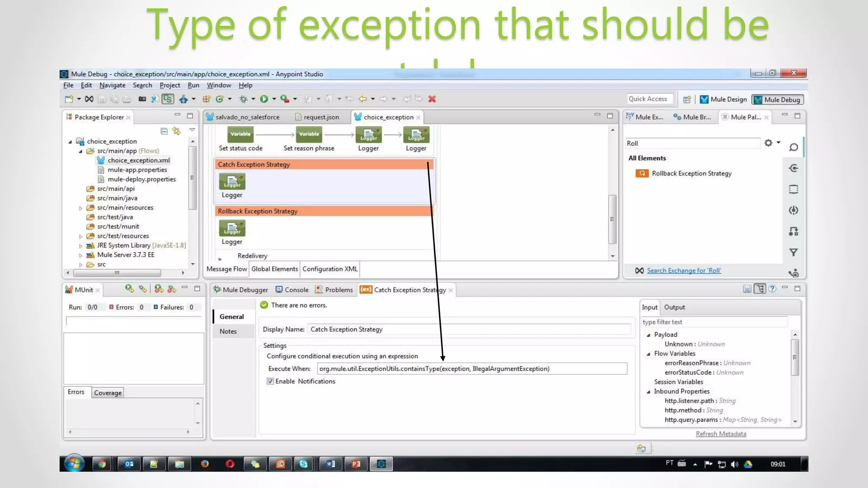
Task: Toggle the Enable Notifications checkbox
Action: [x=270, y=381]
